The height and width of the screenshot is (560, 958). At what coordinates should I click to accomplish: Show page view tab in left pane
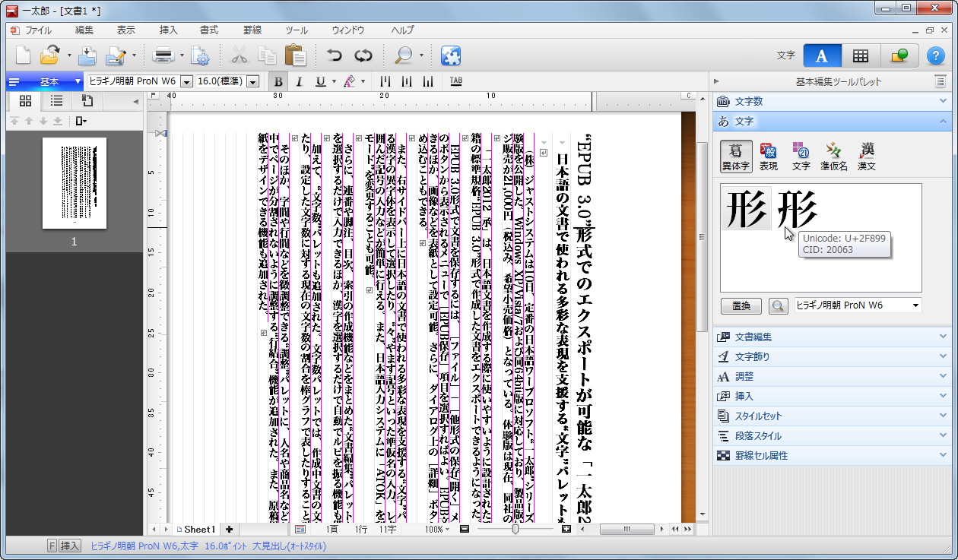click(87, 100)
